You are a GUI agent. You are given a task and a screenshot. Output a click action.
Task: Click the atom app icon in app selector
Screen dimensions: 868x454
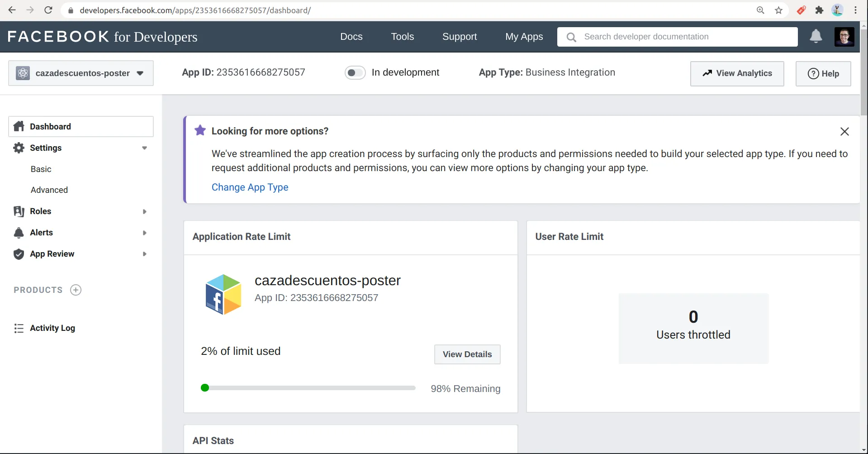point(23,73)
